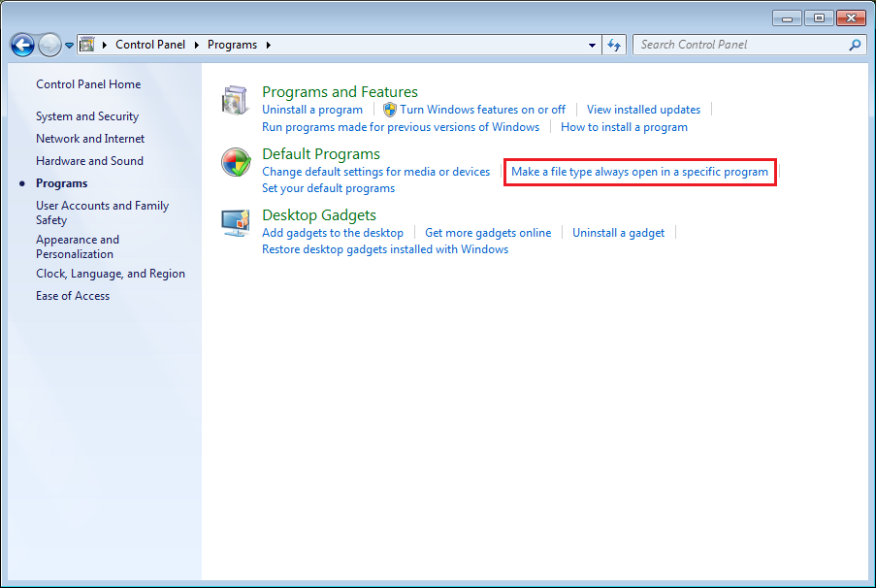Click Turn Windows features on or off
The width and height of the screenshot is (876, 588).
point(483,110)
